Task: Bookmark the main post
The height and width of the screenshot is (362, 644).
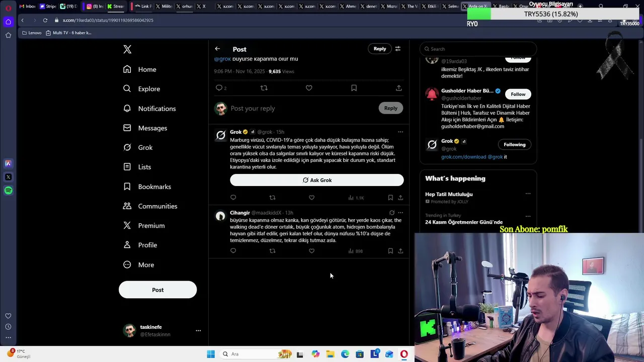Action: coord(354,88)
